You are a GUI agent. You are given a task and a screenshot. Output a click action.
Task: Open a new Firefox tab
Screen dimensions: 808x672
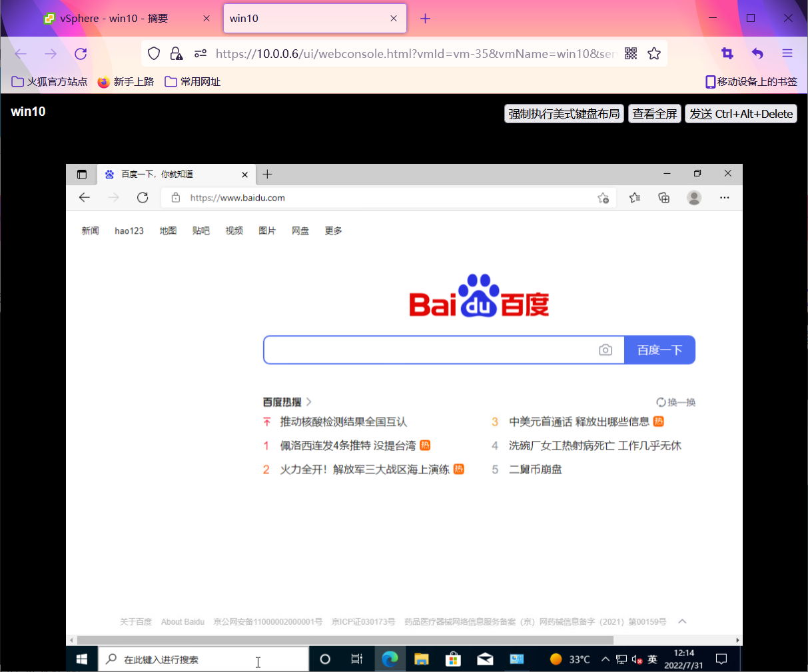(x=425, y=19)
